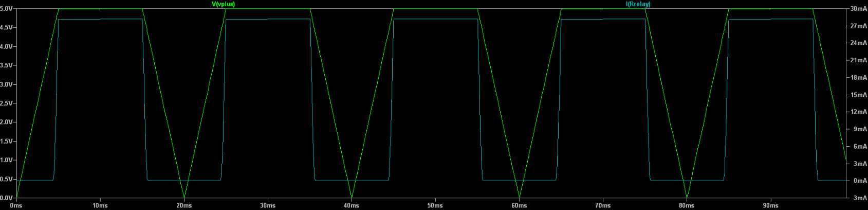
Task: Select the V(vplus) trace label
Action: (x=224, y=4)
